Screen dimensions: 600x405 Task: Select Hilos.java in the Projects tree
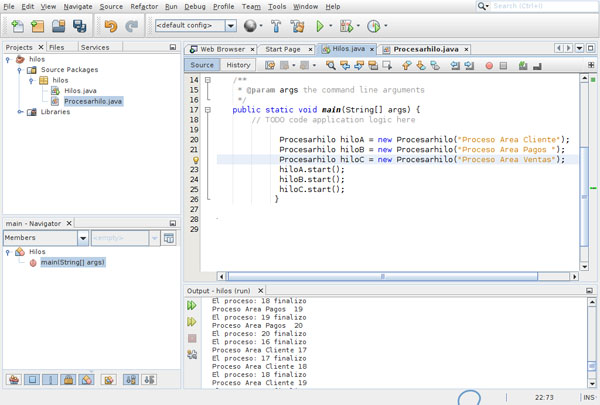(x=80, y=91)
